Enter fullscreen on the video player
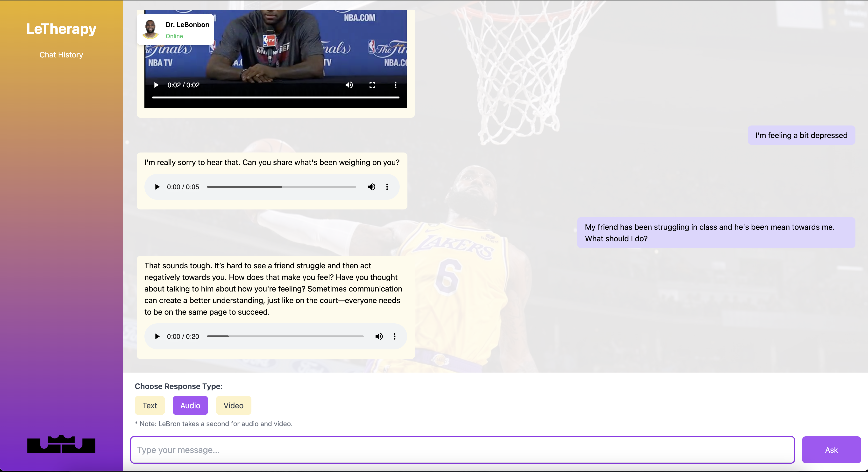This screenshot has width=868, height=472. tap(372, 85)
